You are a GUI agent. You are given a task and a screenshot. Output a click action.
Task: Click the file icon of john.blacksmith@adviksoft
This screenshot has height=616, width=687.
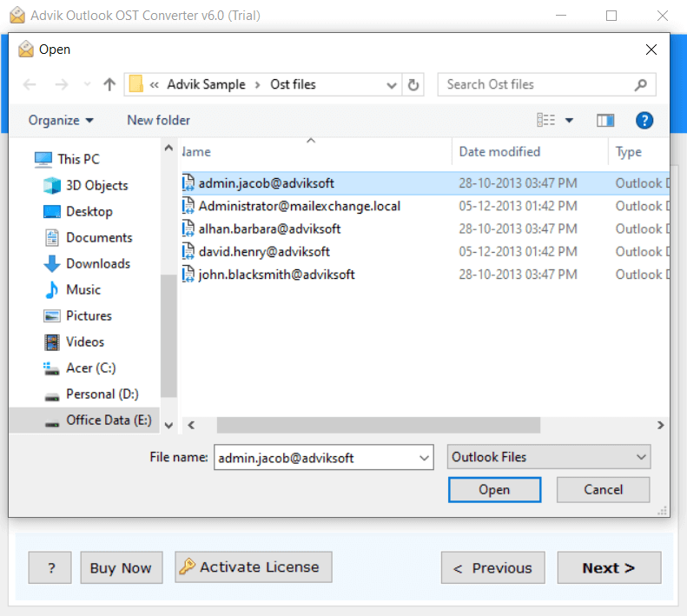188,275
